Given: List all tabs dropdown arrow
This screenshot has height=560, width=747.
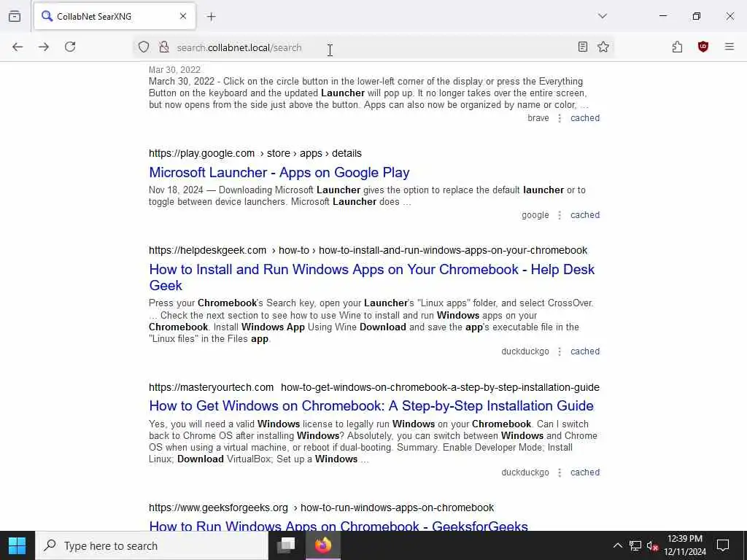Looking at the screenshot, I should [603, 16].
